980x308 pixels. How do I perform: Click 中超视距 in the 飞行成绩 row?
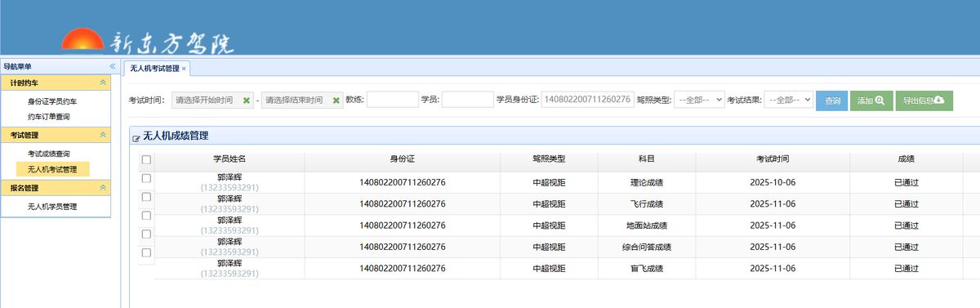pyautogui.click(x=549, y=203)
